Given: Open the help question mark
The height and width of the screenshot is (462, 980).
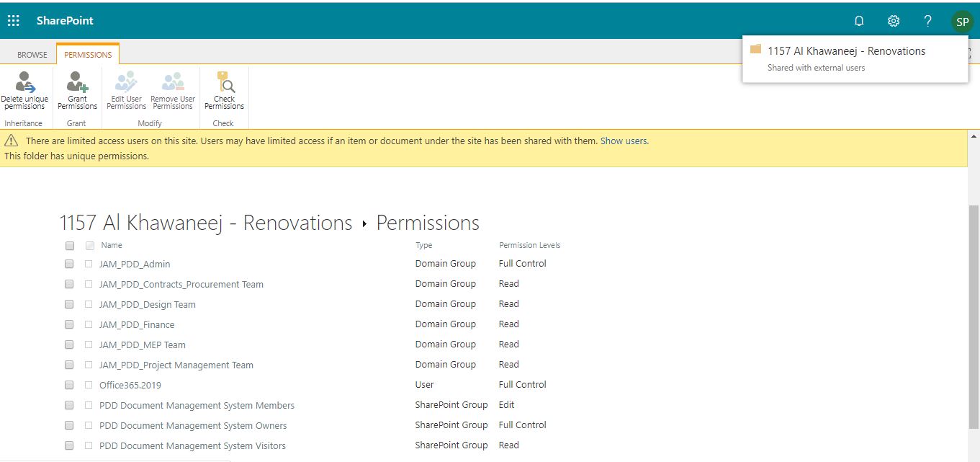Looking at the screenshot, I should [928, 21].
